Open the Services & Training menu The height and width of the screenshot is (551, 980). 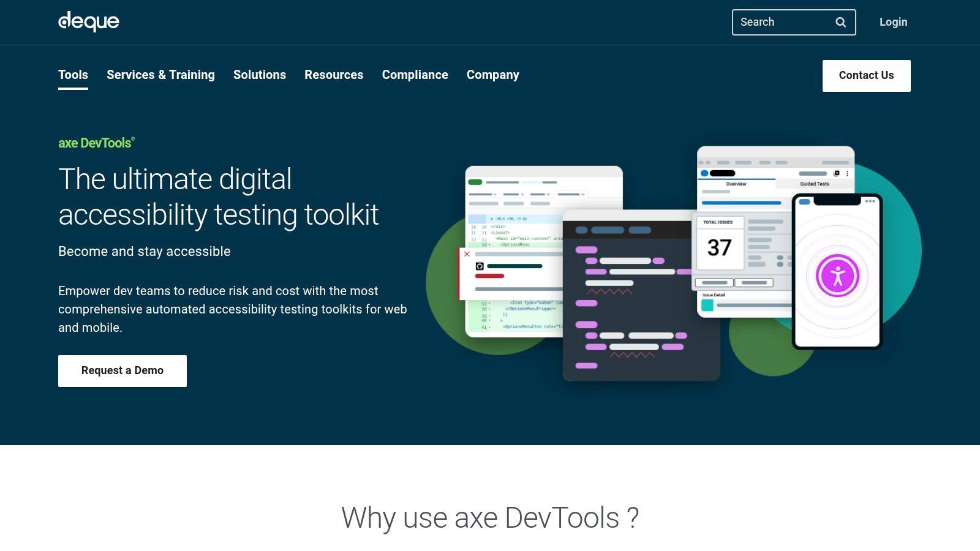[x=160, y=75]
